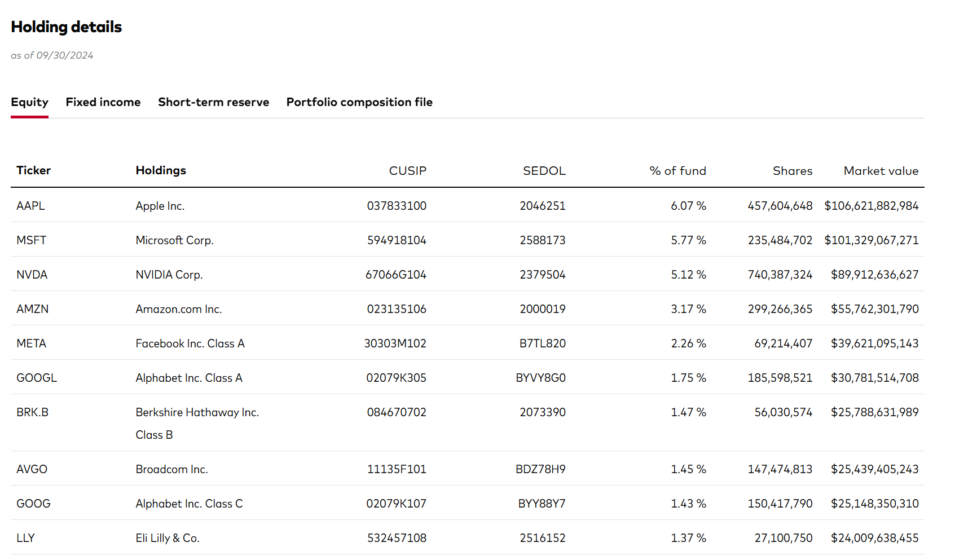This screenshot has width=955, height=560.
Task: Click the Amazon.com Inc. holding name
Action: (179, 309)
